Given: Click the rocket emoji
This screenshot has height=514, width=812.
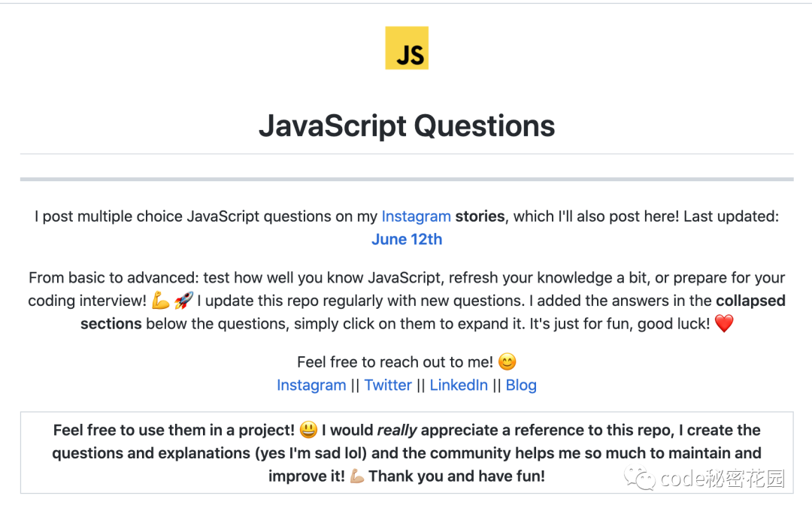Looking at the screenshot, I should point(183,301).
